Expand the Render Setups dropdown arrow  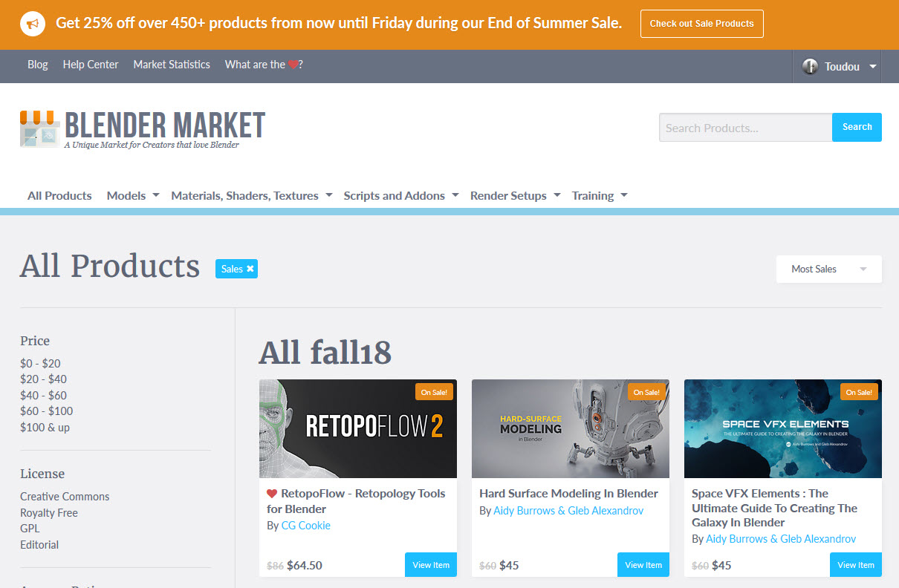point(557,195)
